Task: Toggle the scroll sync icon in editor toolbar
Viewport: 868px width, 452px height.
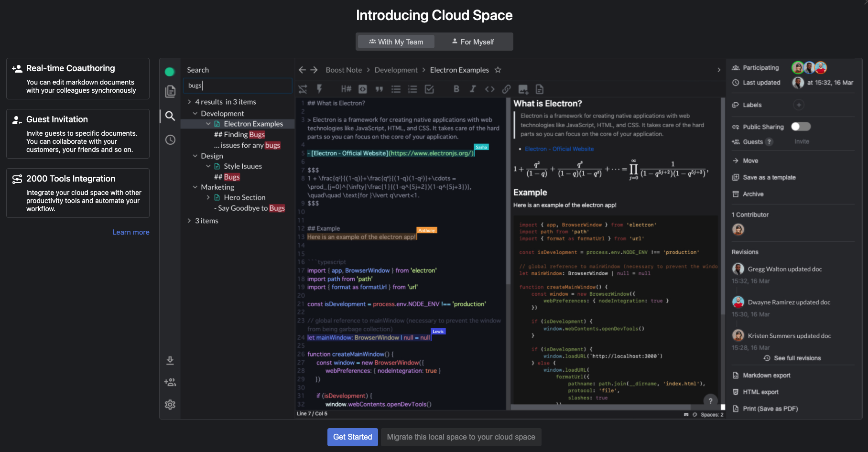Action: (303, 89)
